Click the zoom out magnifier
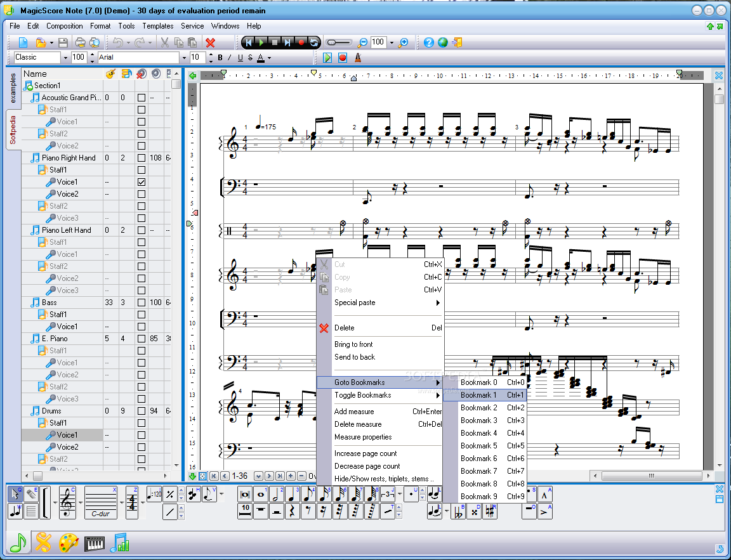This screenshot has height=560, width=731. (x=362, y=42)
